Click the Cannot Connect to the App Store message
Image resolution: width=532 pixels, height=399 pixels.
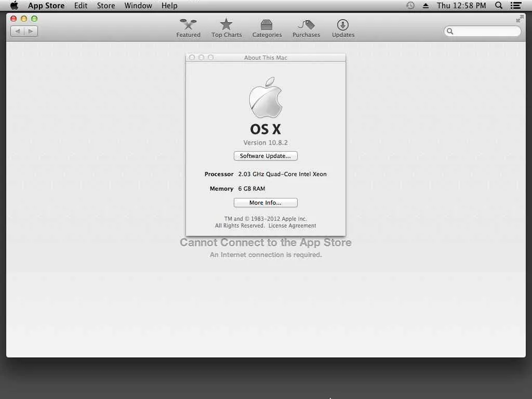(x=265, y=243)
